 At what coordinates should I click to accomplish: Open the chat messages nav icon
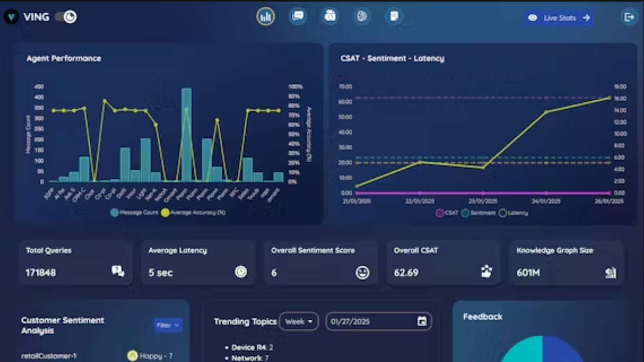(298, 16)
